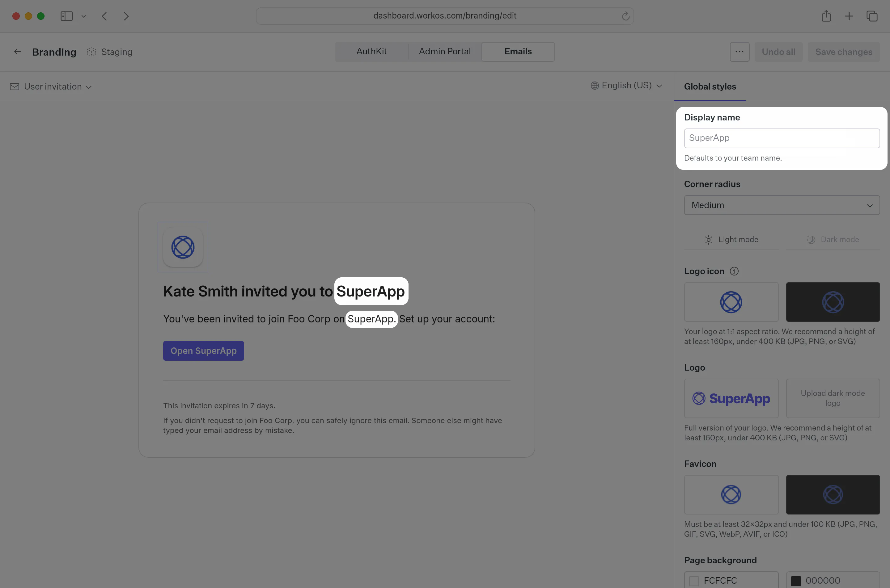Go forward with browser forward arrow
Screen dimensions: 890x588
pos(126,16)
